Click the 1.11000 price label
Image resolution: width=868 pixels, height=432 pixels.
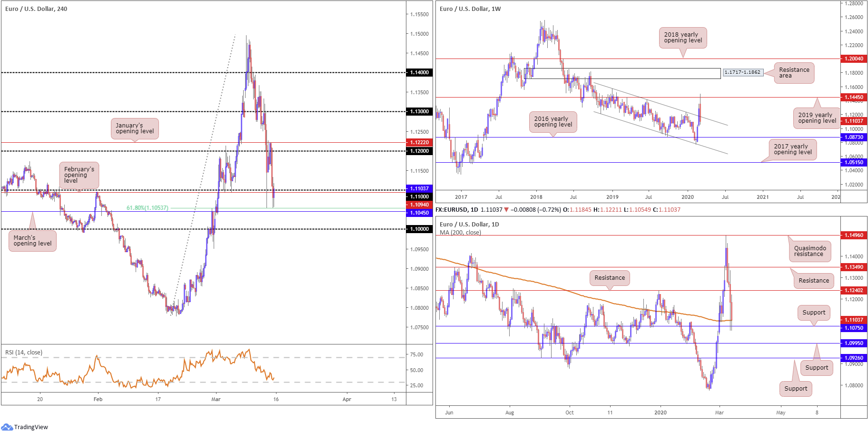(419, 196)
